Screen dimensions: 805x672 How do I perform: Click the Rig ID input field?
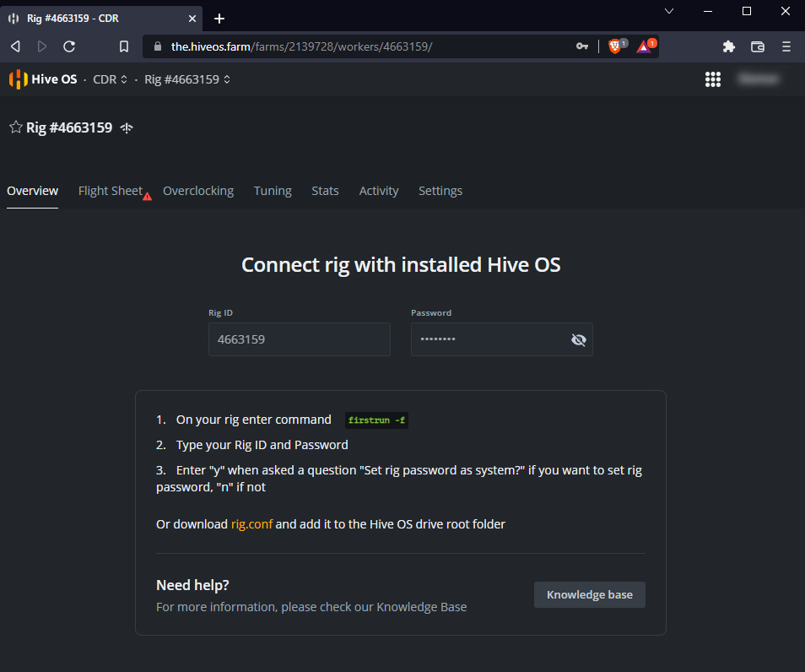pyautogui.click(x=299, y=339)
